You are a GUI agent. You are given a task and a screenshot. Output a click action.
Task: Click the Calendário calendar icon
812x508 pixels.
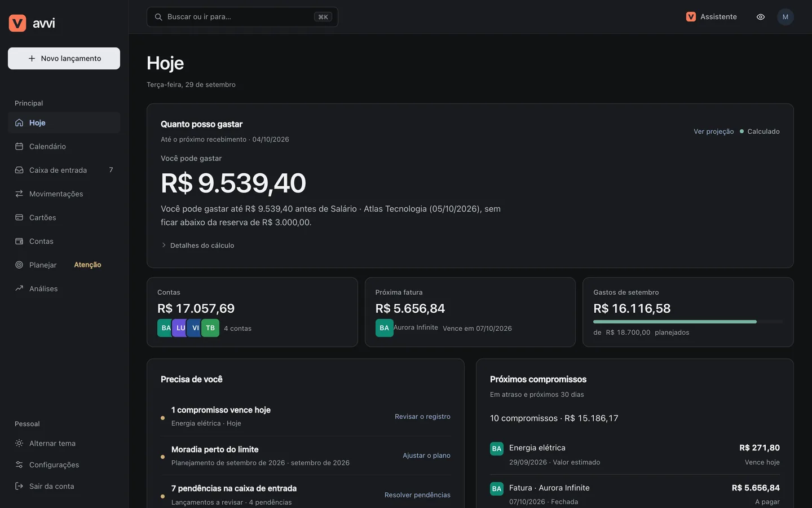tap(19, 146)
